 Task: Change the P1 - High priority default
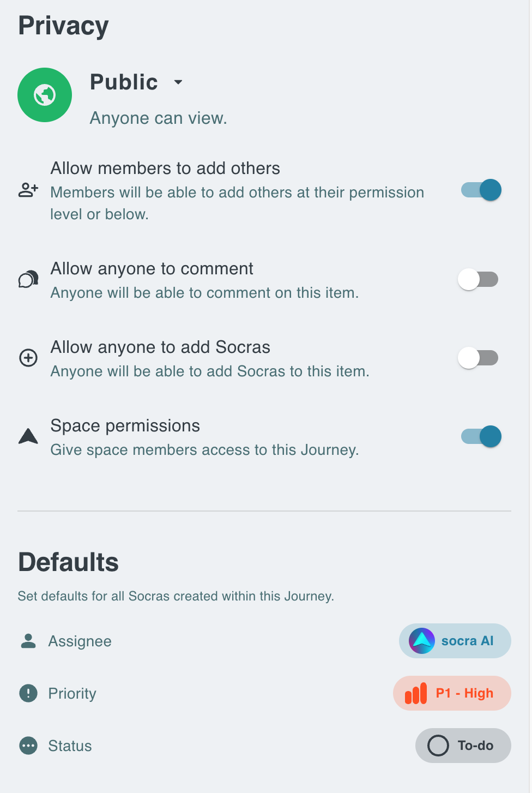click(452, 693)
